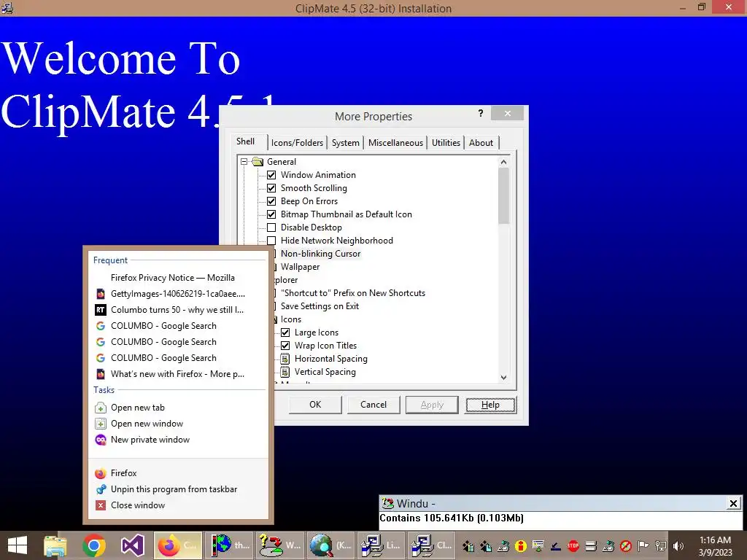Image resolution: width=747 pixels, height=560 pixels.
Task: Click the ? context help button
Action: click(x=481, y=113)
